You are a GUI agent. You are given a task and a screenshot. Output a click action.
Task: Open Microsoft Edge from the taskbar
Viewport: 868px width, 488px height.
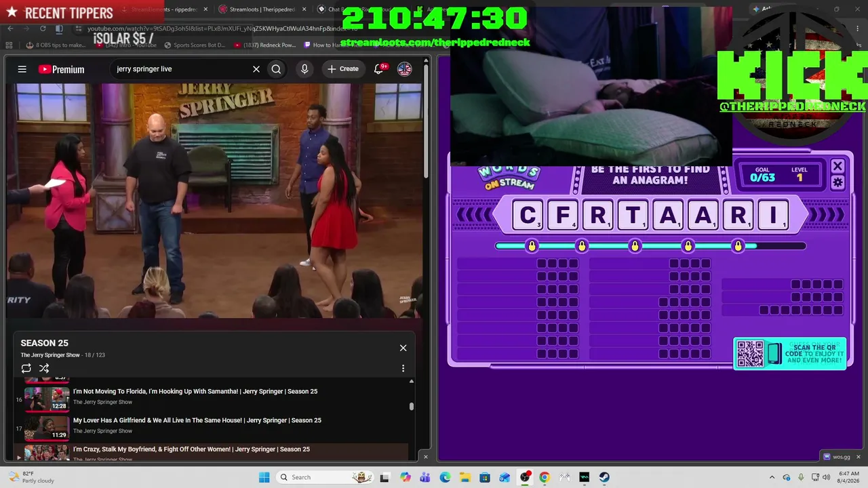tap(445, 477)
